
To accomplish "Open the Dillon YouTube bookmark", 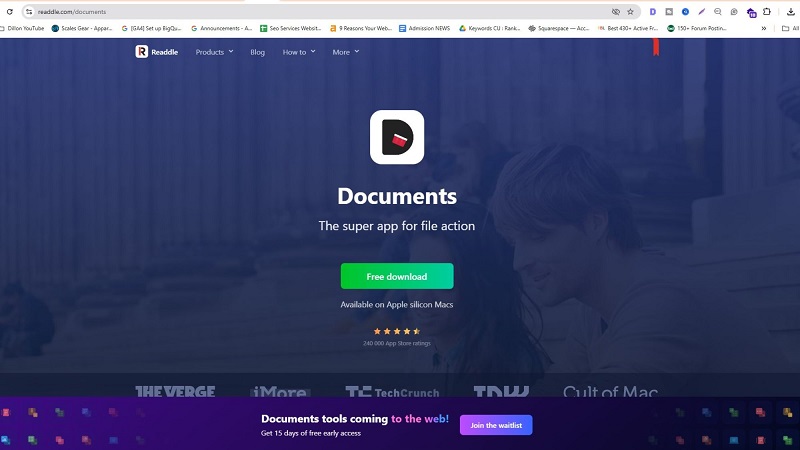I will pos(24,28).
